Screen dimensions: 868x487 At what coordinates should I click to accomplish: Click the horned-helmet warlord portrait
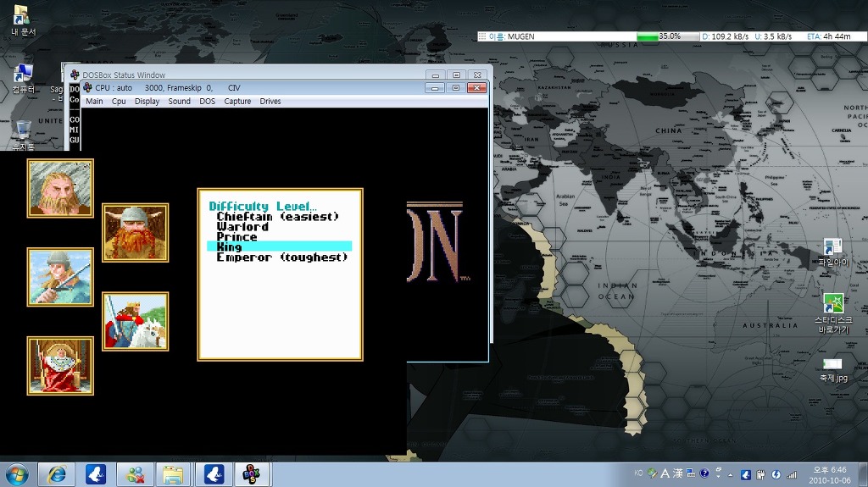coord(136,232)
